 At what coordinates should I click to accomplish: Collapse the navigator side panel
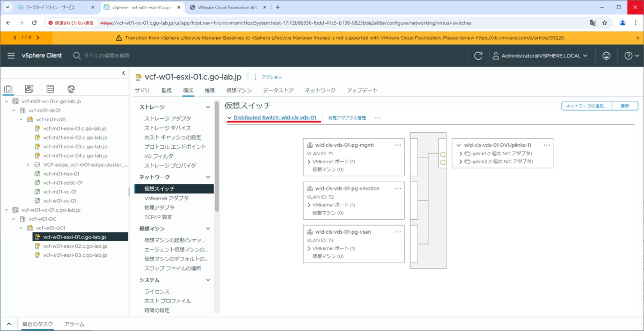[123, 73]
